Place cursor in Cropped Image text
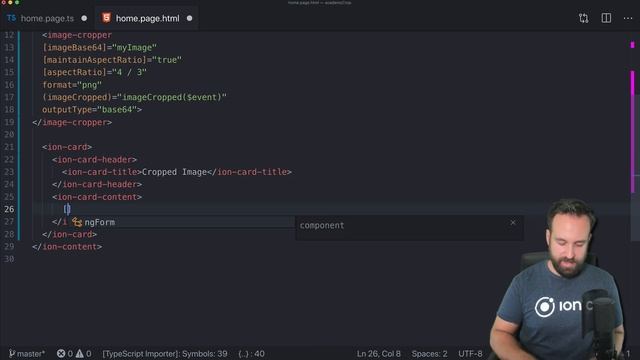 tap(174, 172)
